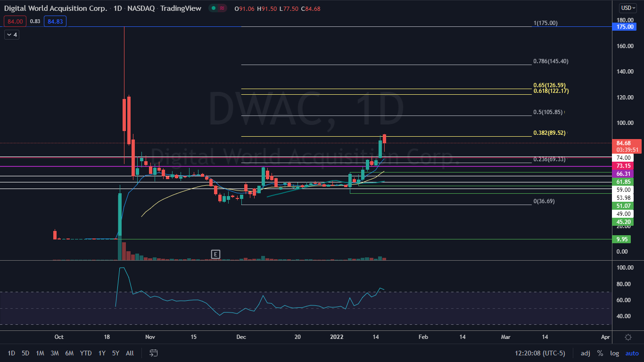Open the Go to date calendar icon
This screenshot has width=644, height=362.
click(153, 353)
